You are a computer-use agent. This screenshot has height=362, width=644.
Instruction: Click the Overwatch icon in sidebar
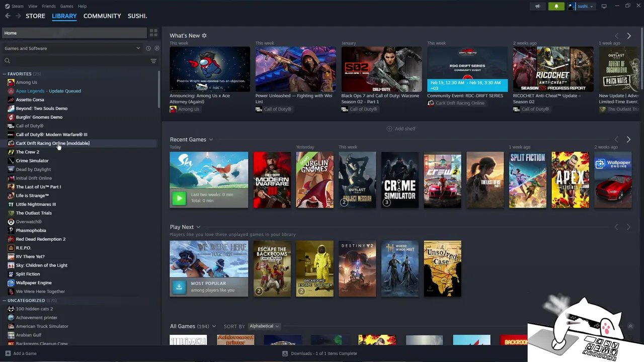coord(11,222)
